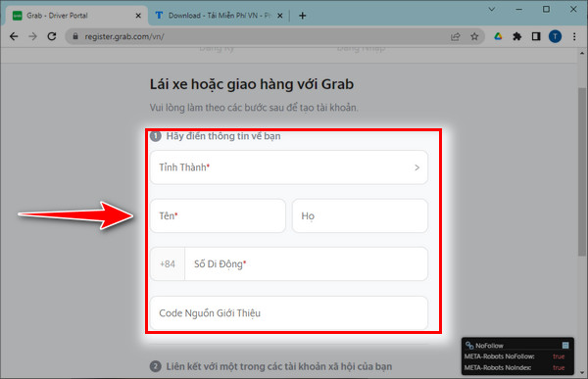The width and height of the screenshot is (588, 379).
Task: Go back using browser back arrow
Action: pos(14,36)
